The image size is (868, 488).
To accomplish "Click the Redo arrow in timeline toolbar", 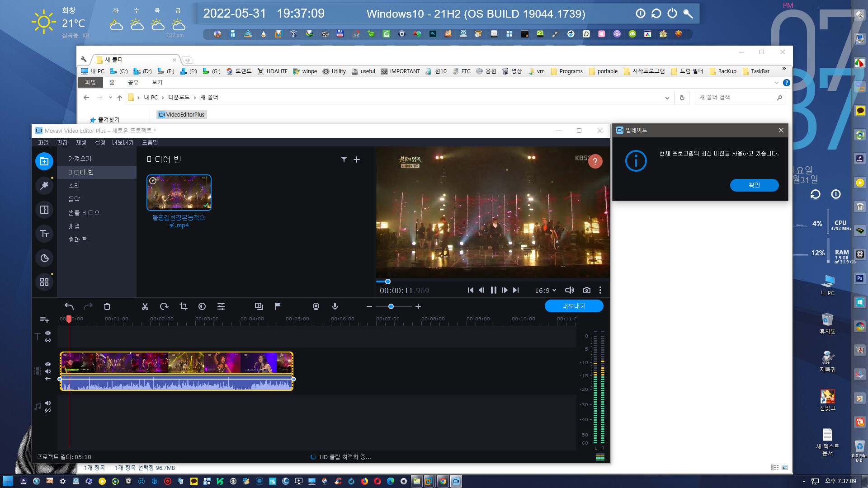I will click(88, 306).
